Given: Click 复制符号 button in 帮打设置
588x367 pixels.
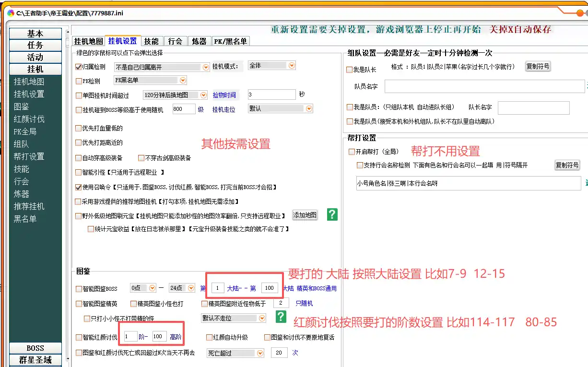Looking at the screenshot, I should (x=567, y=165).
